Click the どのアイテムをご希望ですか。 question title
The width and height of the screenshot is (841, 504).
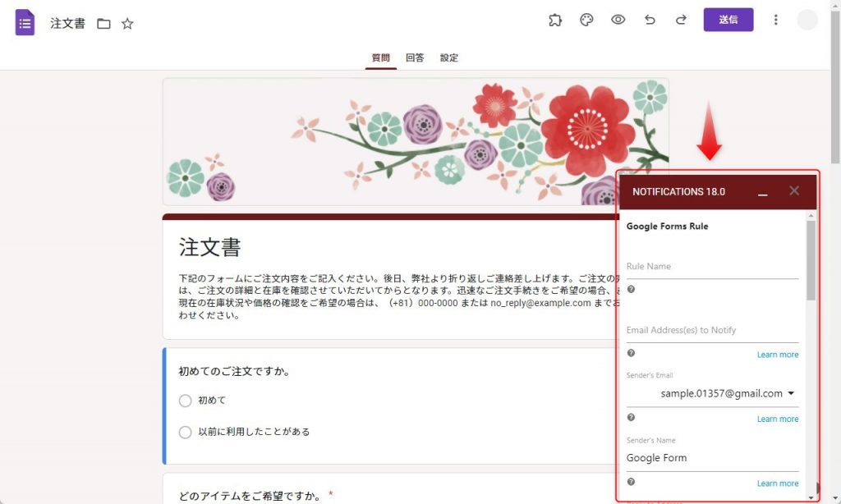(x=251, y=496)
